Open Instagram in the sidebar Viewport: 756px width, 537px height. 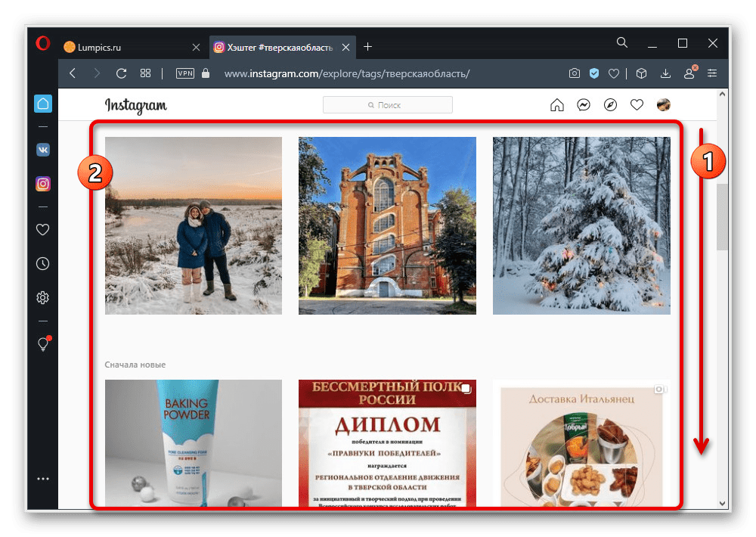(43, 184)
